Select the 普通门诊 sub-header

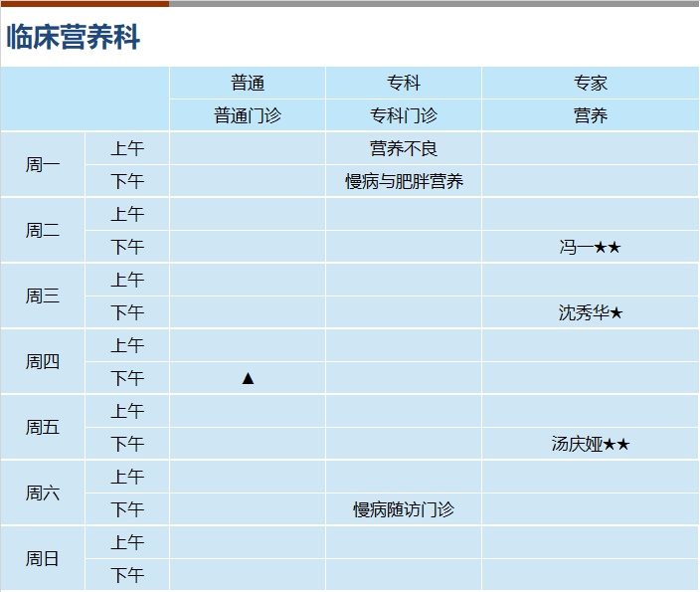click(248, 115)
